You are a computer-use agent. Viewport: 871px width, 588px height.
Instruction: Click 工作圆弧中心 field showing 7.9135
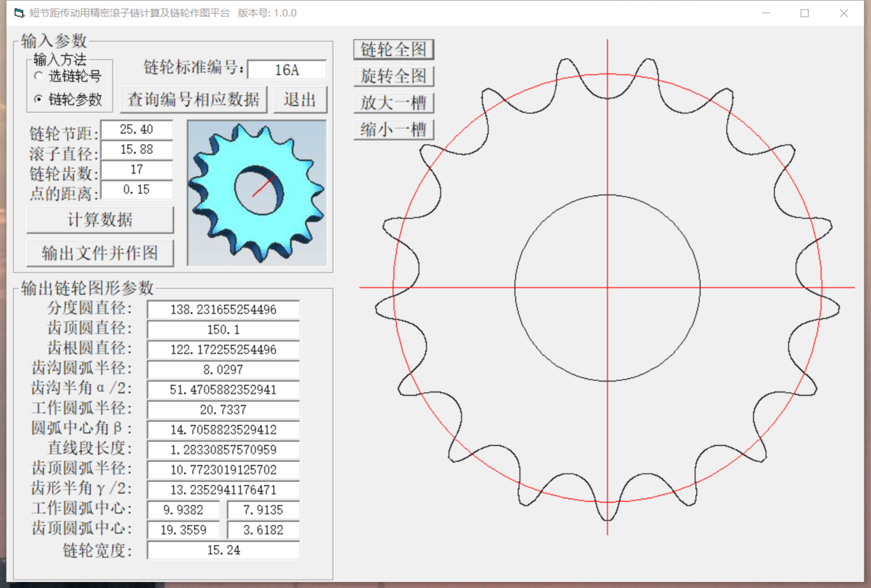(x=263, y=510)
